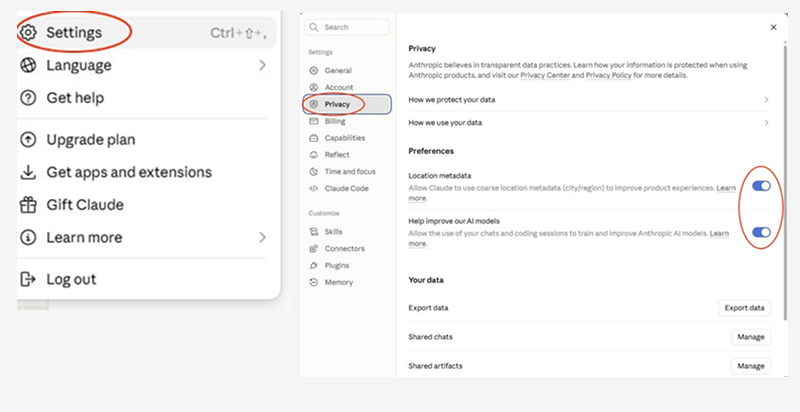Click the Ctrl shortcut hint beside Settings

(x=238, y=33)
